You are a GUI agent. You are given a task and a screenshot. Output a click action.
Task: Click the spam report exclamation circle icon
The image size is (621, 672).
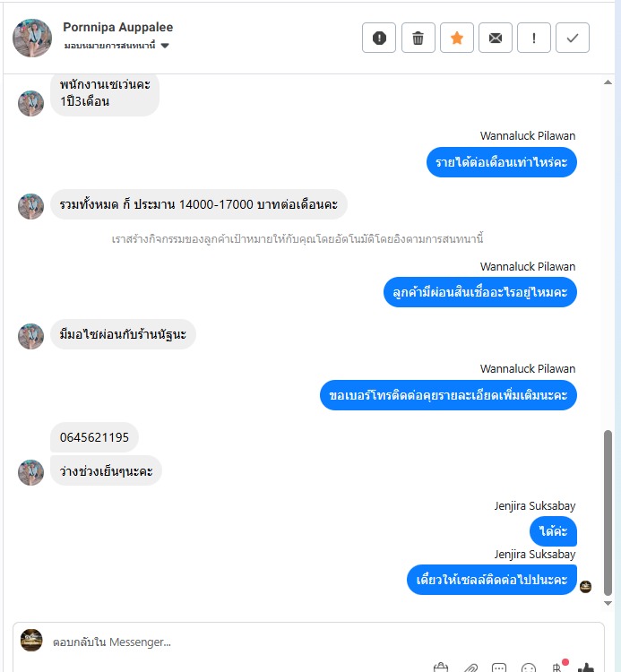tap(379, 38)
